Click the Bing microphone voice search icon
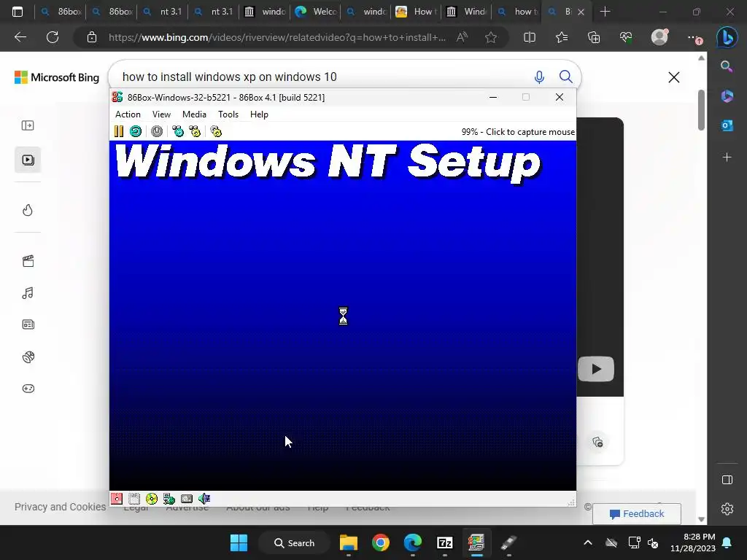The height and width of the screenshot is (560, 747). pos(539,77)
